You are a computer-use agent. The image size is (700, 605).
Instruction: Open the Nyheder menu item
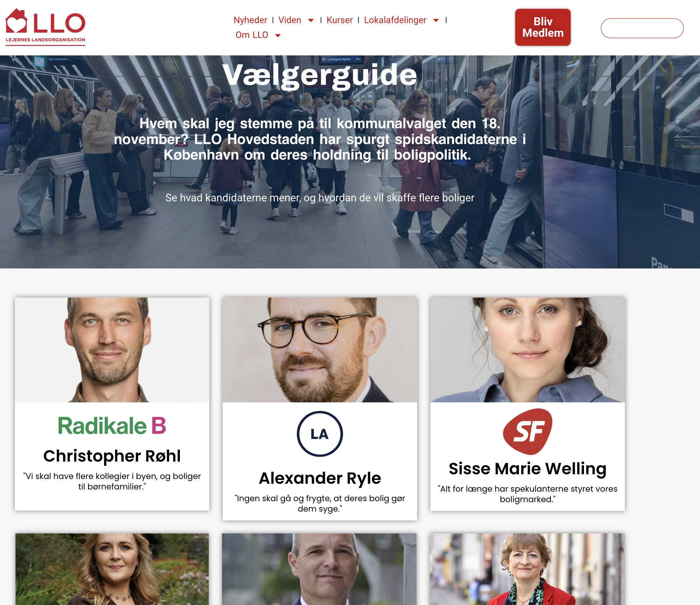click(250, 20)
